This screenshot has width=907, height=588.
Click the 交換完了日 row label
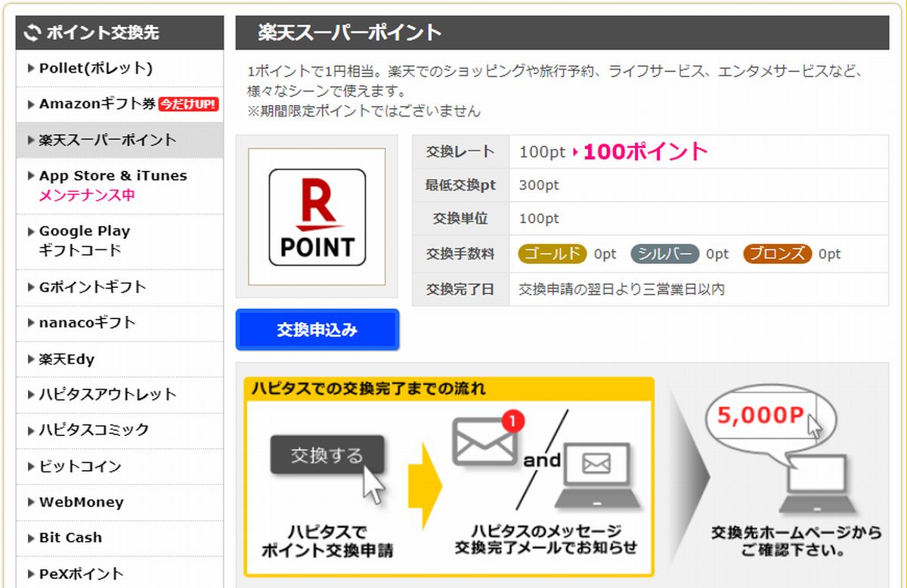click(460, 289)
